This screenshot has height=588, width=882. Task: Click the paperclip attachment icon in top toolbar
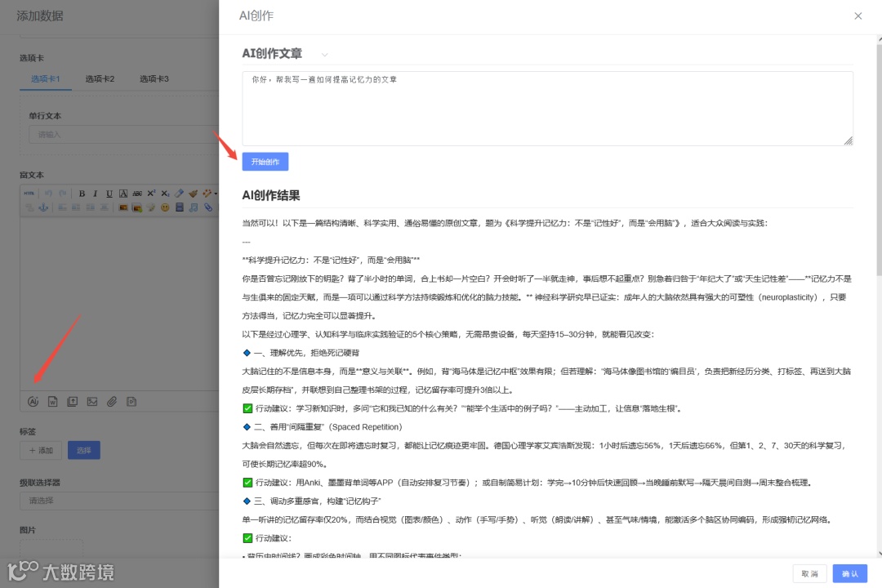(208, 207)
